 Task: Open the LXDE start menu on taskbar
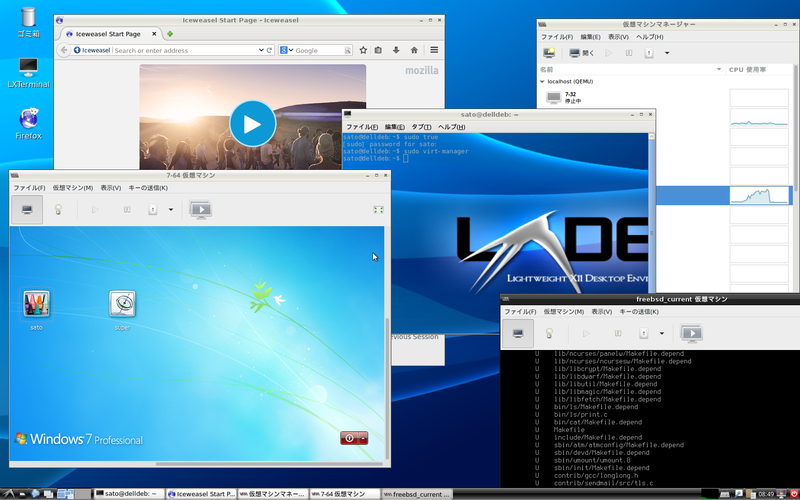(x=9, y=494)
